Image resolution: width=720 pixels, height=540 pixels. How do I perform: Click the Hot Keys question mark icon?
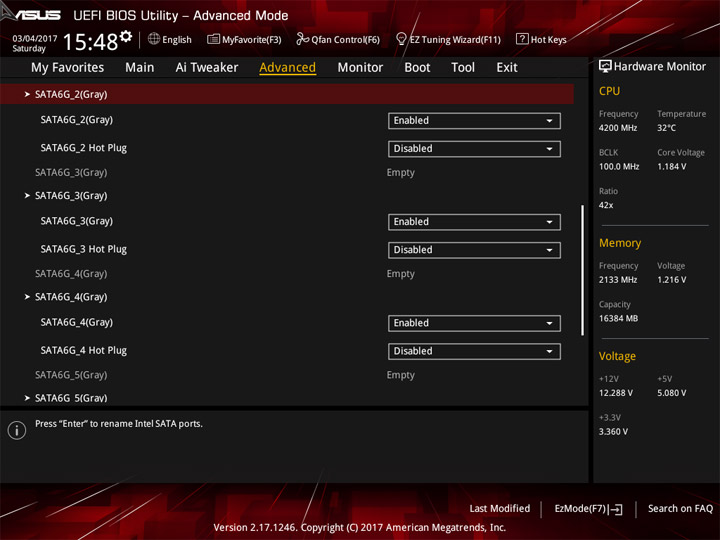click(x=522, y=39)
